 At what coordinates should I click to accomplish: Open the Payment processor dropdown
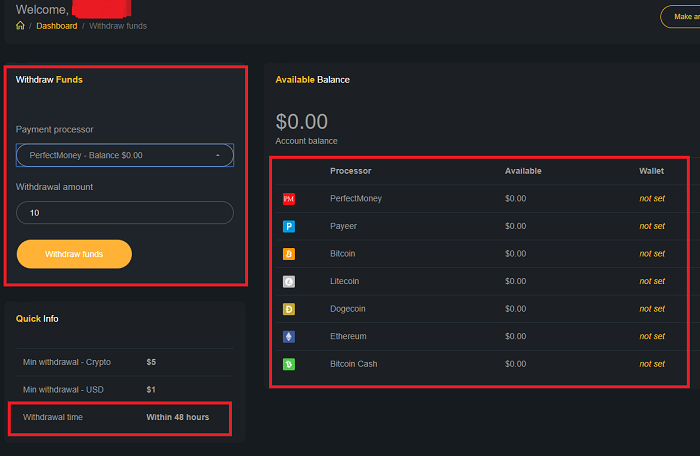point(125,155)
